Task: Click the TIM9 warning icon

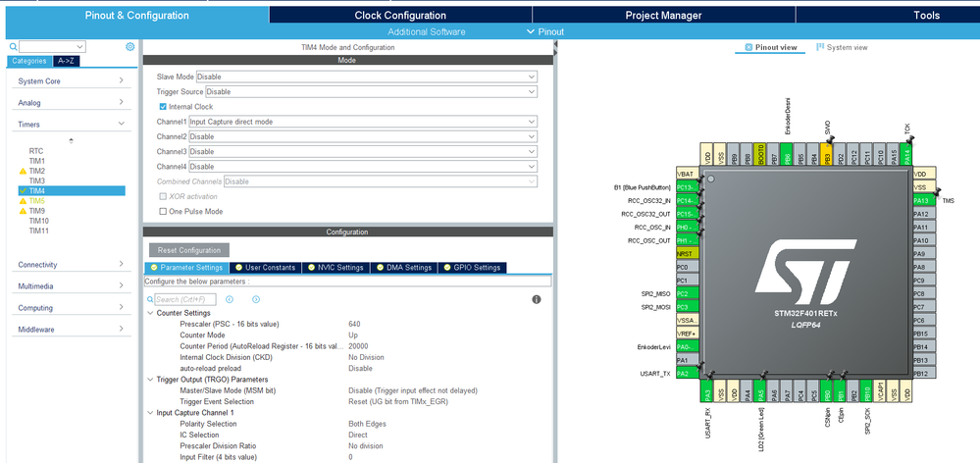Action: point(24,211)
